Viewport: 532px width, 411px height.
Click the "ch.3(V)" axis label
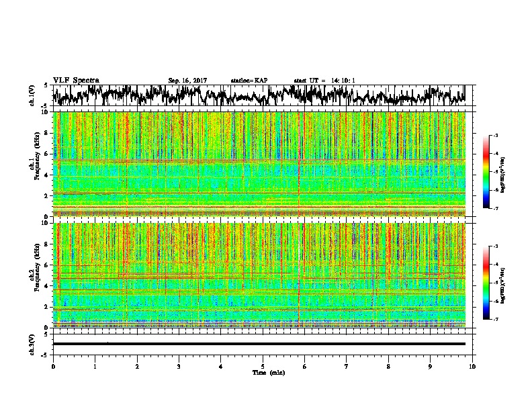(x=32, y=345)
